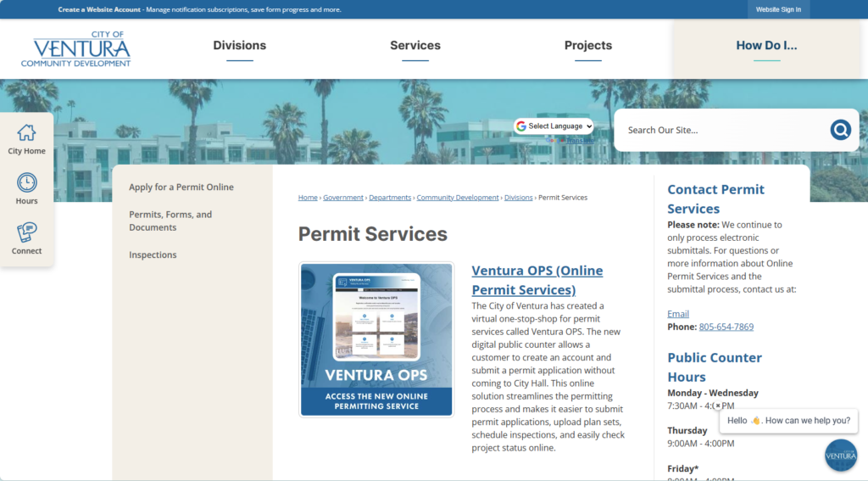Select Apply for a Permit Online
The image size is (868, 481).
[181, 187]
